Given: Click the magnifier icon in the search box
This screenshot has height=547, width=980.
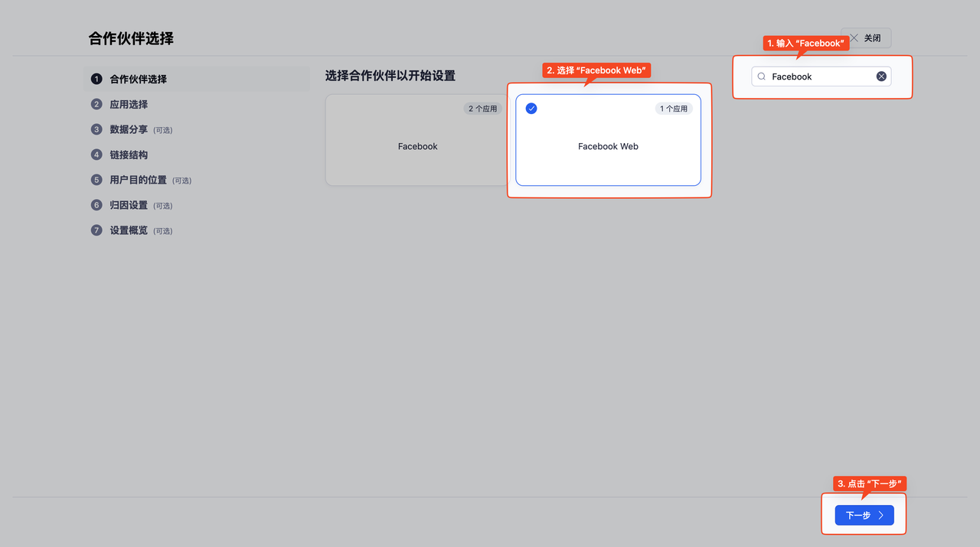Looking at the screenshot, I should (761, 77).
